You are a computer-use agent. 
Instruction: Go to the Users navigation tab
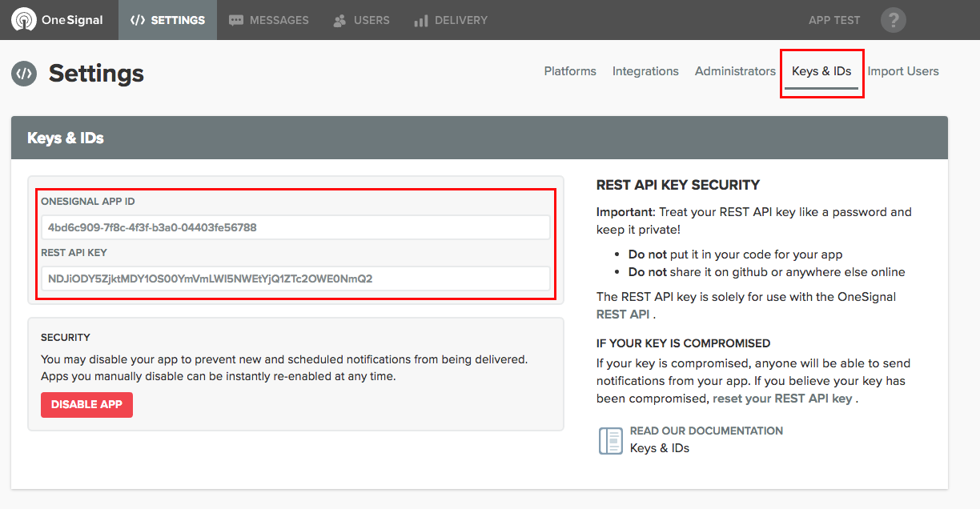pyautogui.click(x=361, y=20)
